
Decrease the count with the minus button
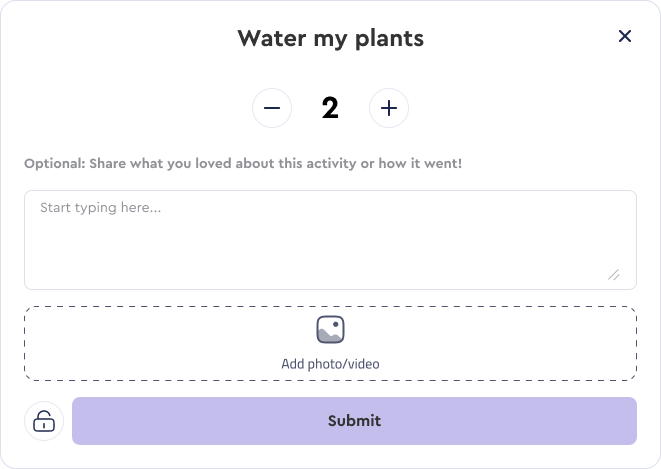click(x=272, y=108)
